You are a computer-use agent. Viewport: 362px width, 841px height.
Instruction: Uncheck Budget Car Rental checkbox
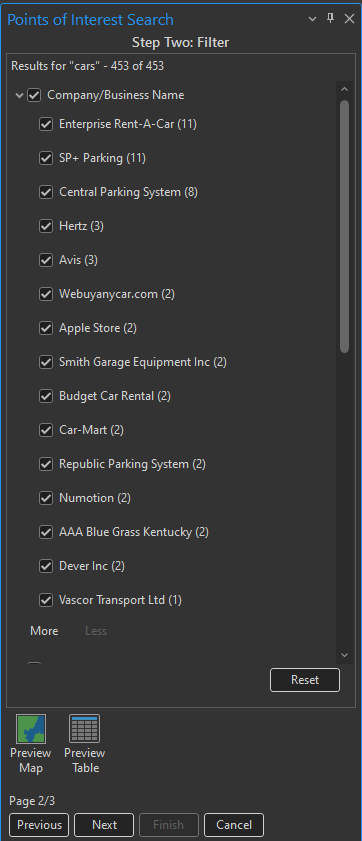[46, 396]
